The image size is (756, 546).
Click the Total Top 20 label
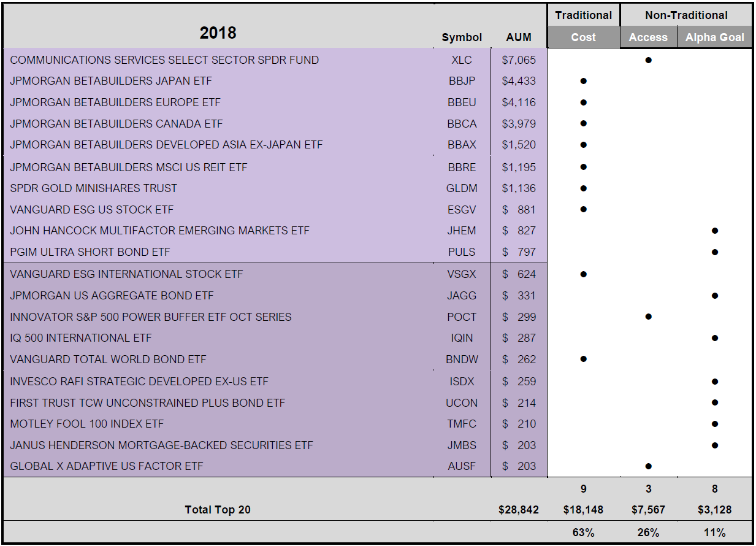tap(218, 510)
